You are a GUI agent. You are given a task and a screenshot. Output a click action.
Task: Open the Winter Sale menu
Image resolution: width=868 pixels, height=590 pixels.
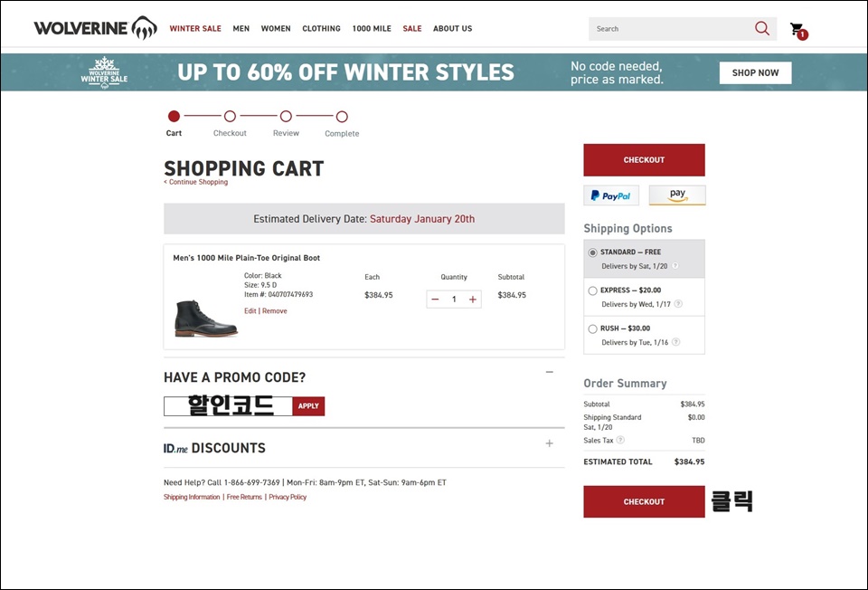click(x=195, y=28)
